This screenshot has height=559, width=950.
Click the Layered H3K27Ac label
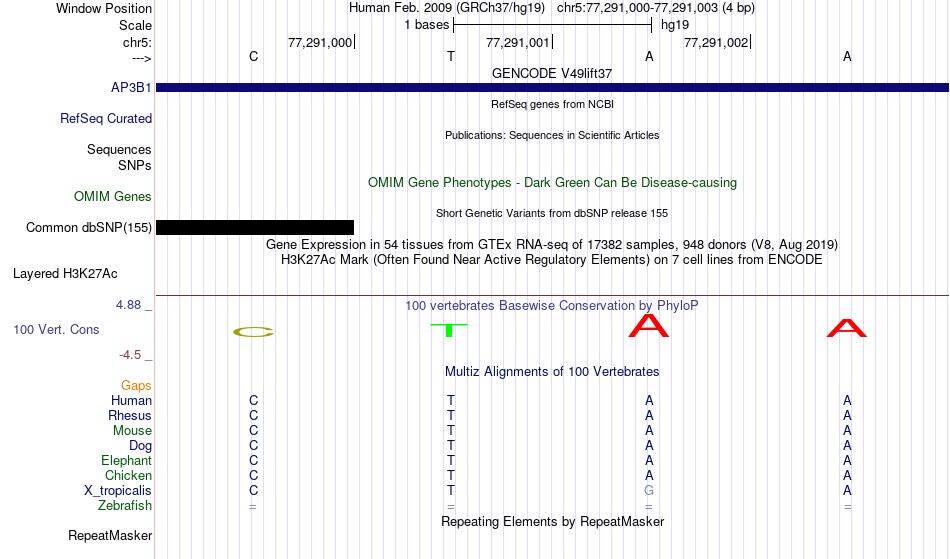click(x=65, y=274)
